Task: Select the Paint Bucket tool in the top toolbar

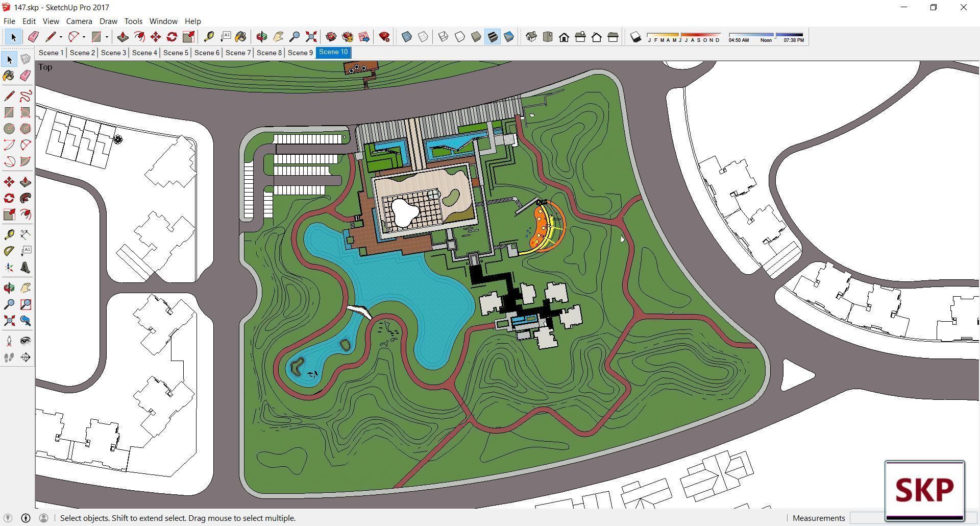Action: (x=241, y=37)
